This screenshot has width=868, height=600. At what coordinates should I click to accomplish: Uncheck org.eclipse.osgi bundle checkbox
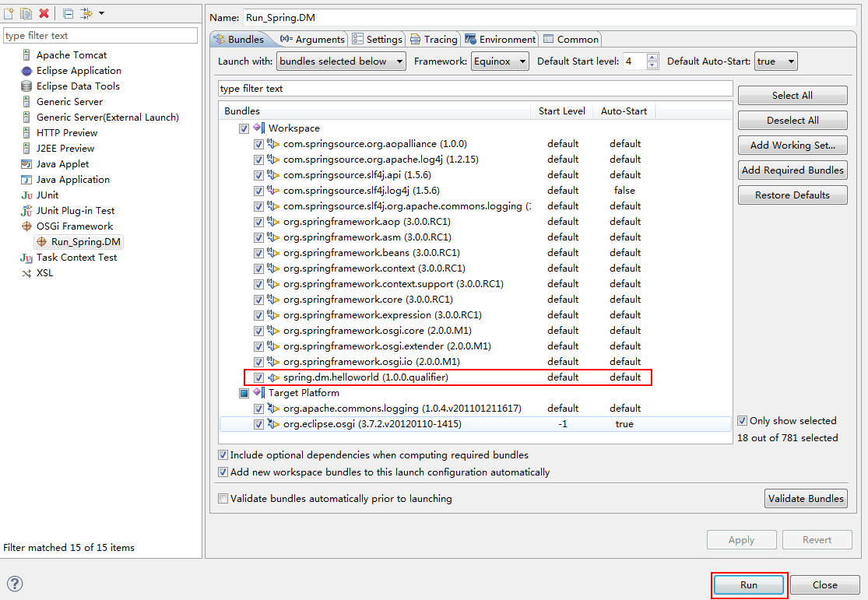(258, 425)
